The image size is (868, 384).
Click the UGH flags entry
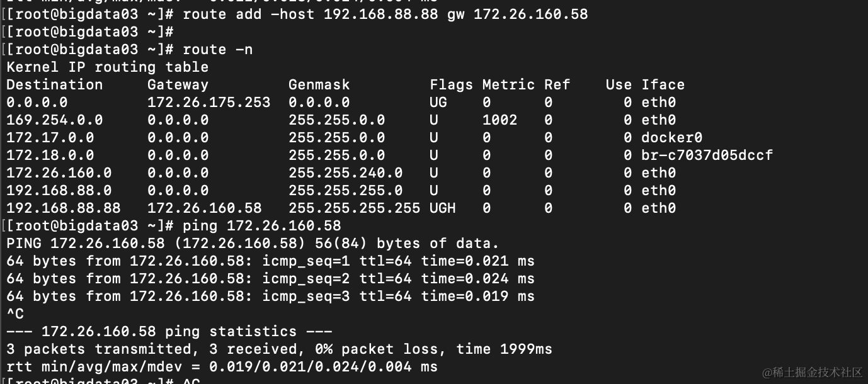(x=442, y=208)
